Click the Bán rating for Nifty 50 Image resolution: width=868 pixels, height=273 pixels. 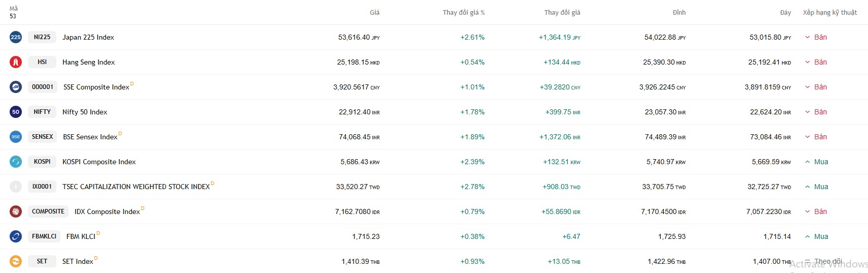point(820,112)
